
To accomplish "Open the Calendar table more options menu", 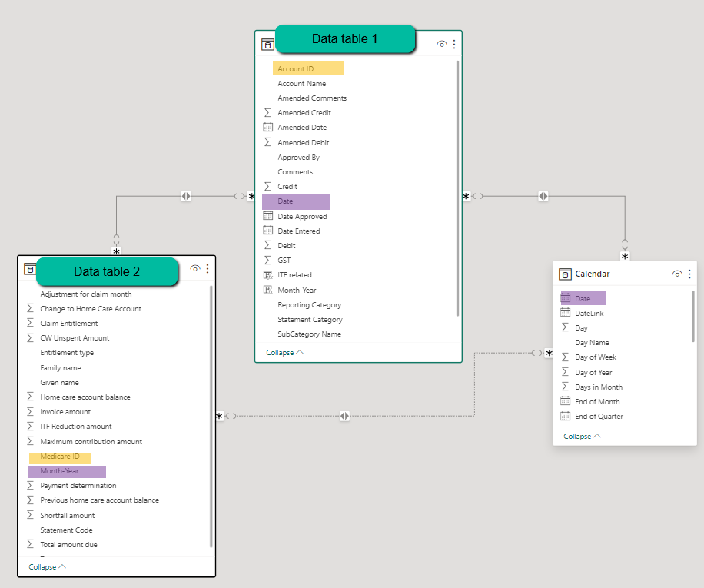I will click(x=689, y=274).
